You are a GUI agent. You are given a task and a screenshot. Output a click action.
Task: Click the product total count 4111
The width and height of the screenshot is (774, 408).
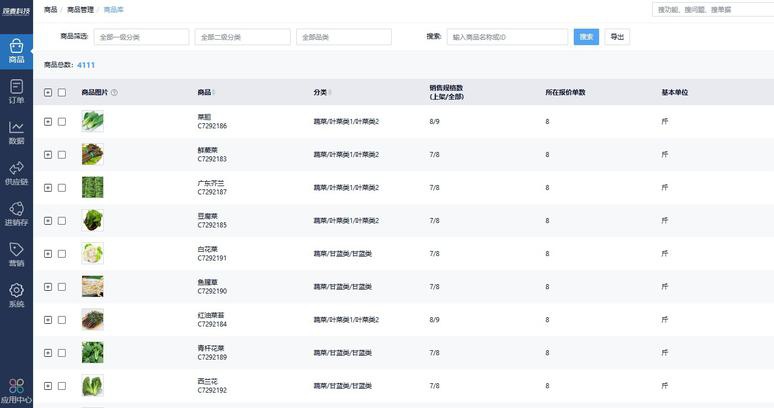86,65
